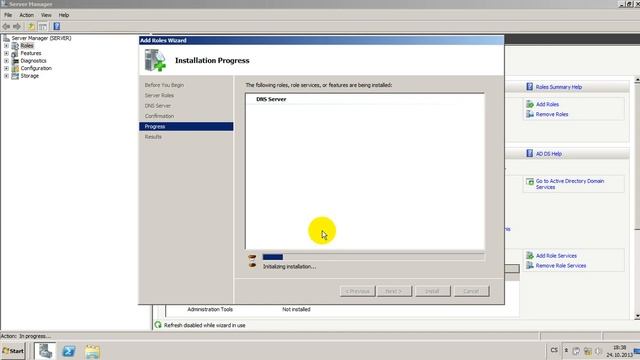
Task: Select Server Manager (SERVER) root label
Action: coord(41,38)
